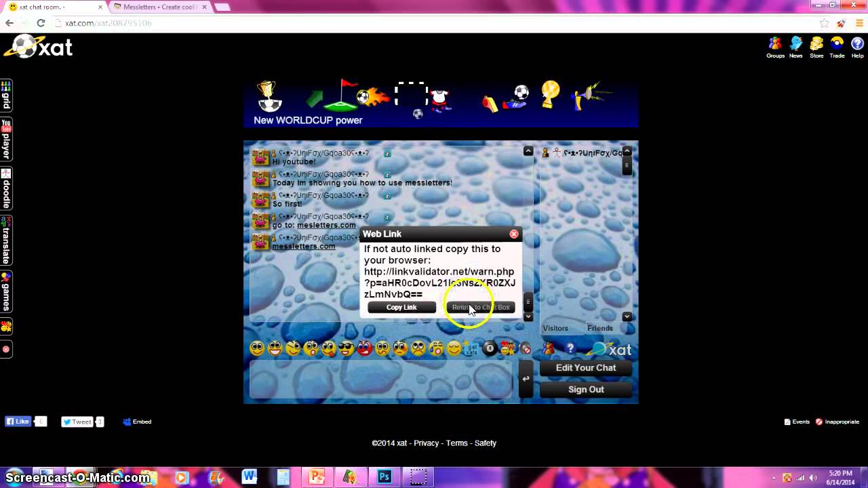The width and height of the screenshot is (868, 488).
Task: Click chat messages scroll down arrow
Action: coord(528,317)
